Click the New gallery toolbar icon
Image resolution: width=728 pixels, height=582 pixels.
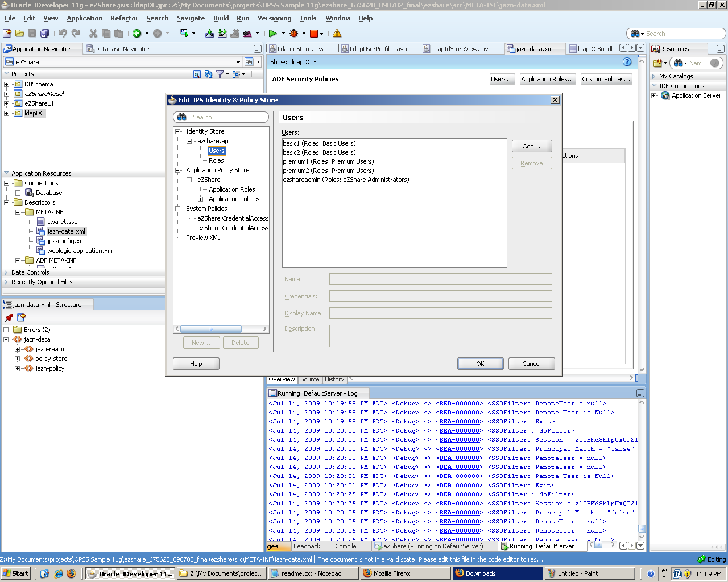(x=7, y=34)
